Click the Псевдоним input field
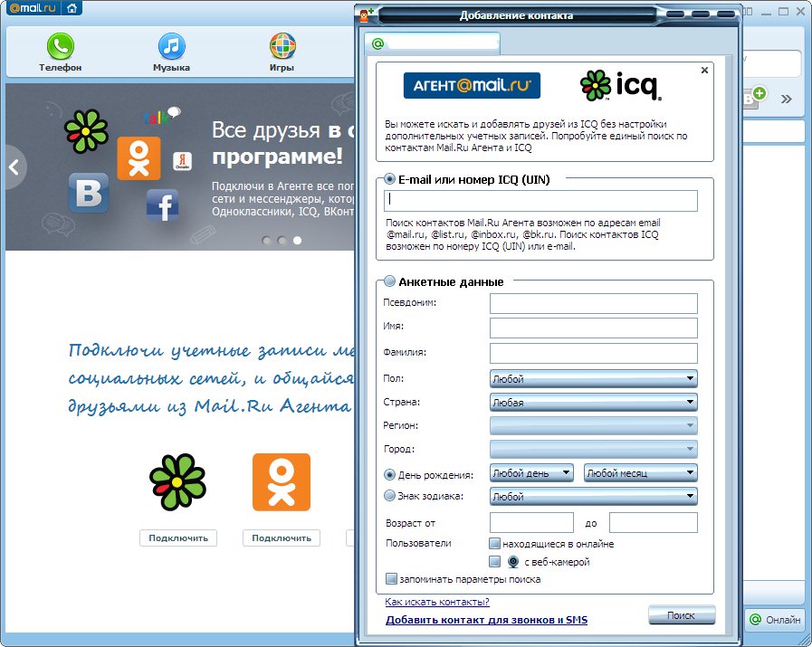This screenshot has height=647, width=812. pyautogui.click(x=594, y=303)
